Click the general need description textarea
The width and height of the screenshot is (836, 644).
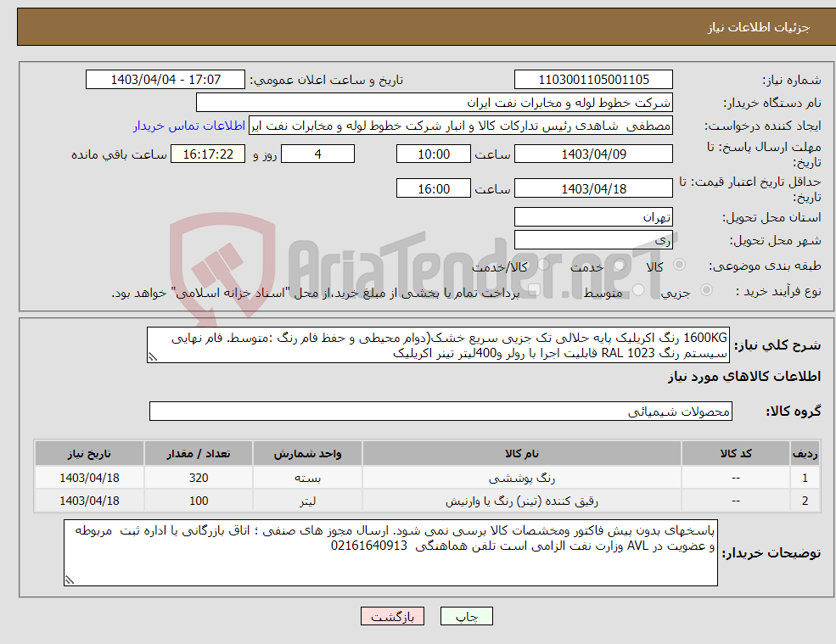[x=438, y=345]
